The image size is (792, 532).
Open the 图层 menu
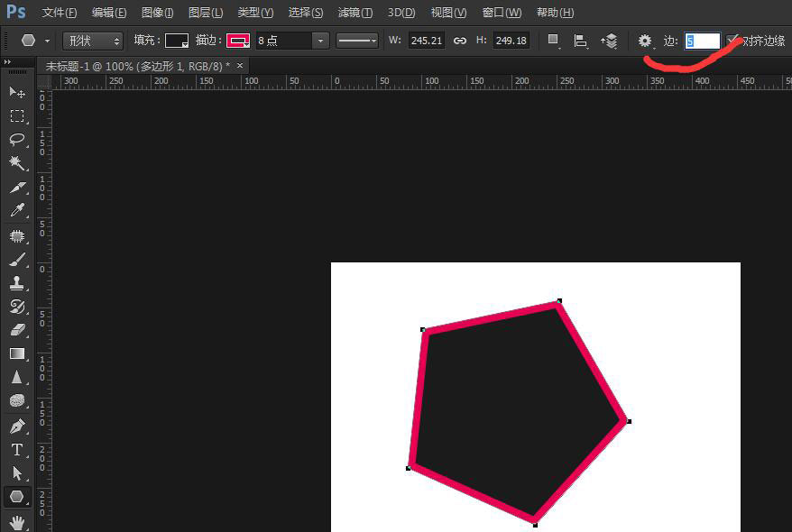[206, 13]
